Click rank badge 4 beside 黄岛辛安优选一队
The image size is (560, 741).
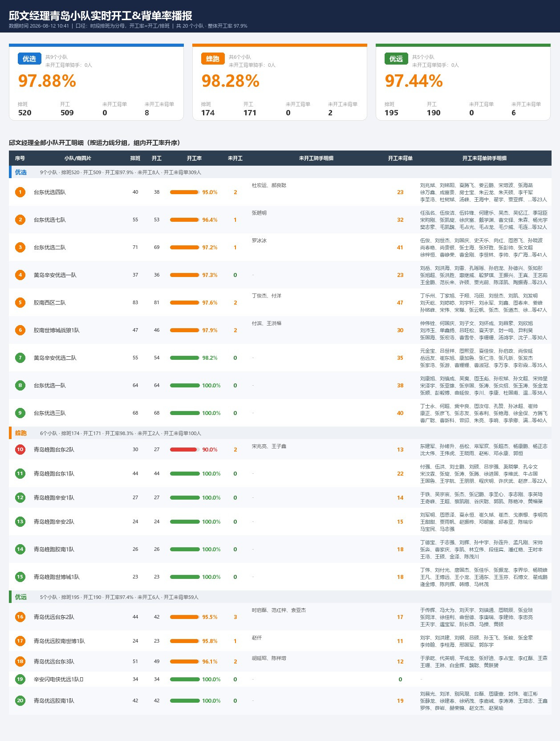[20, 275]
